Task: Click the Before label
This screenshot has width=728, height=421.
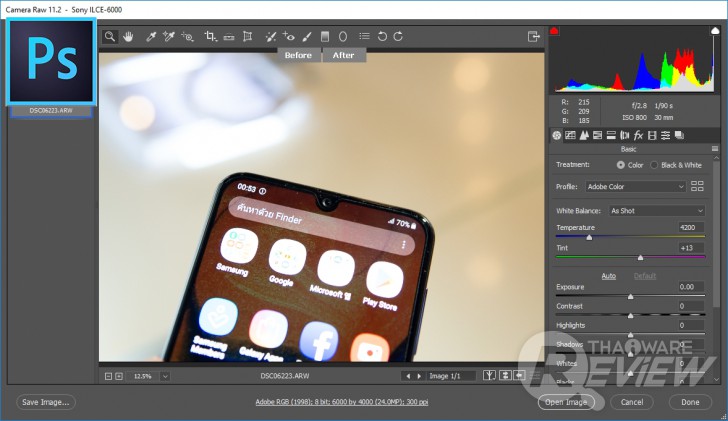Action: coord(298,55)
